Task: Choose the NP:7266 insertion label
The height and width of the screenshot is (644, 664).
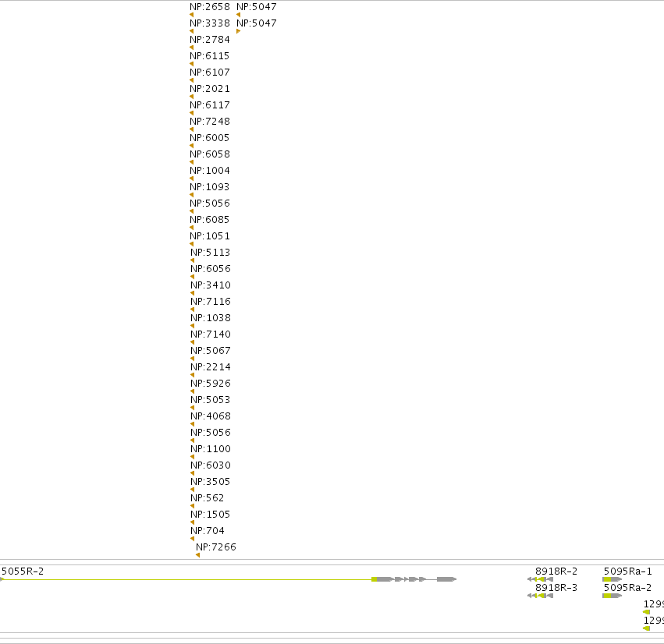Action: [x=216, y=547]
